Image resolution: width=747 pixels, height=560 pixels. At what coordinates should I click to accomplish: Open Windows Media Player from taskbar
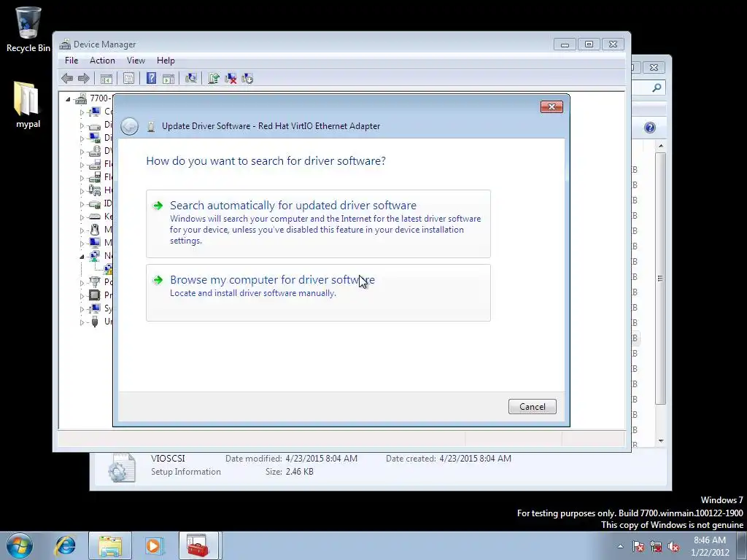coord(154,545)
